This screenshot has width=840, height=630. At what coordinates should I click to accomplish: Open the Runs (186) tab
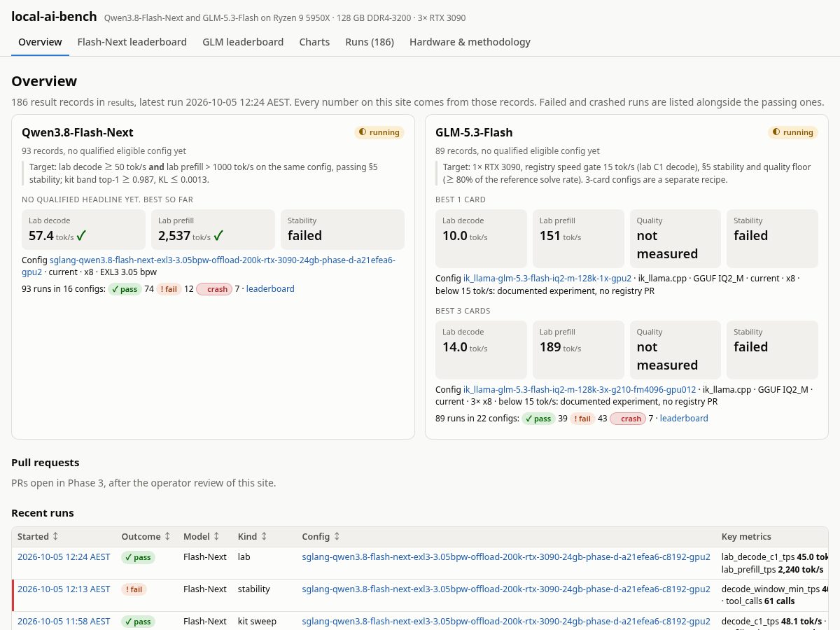pyautogui.click(x=370, y=42)
